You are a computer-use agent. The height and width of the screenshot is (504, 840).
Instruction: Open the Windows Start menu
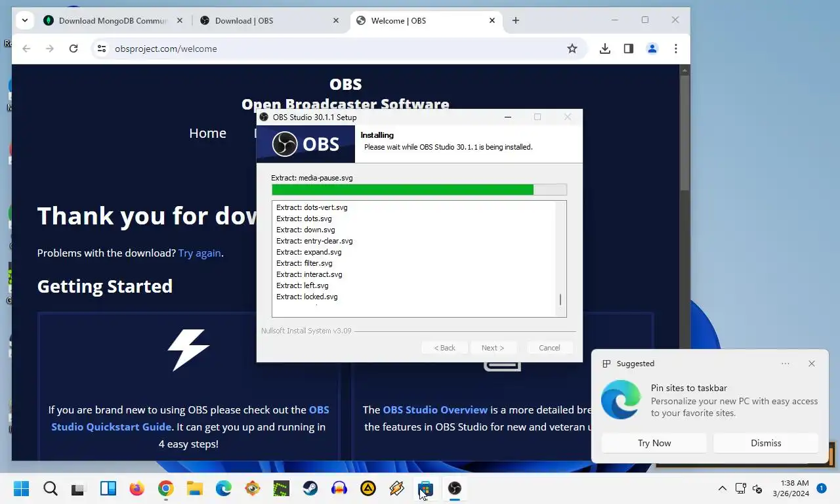pos(22,488)
